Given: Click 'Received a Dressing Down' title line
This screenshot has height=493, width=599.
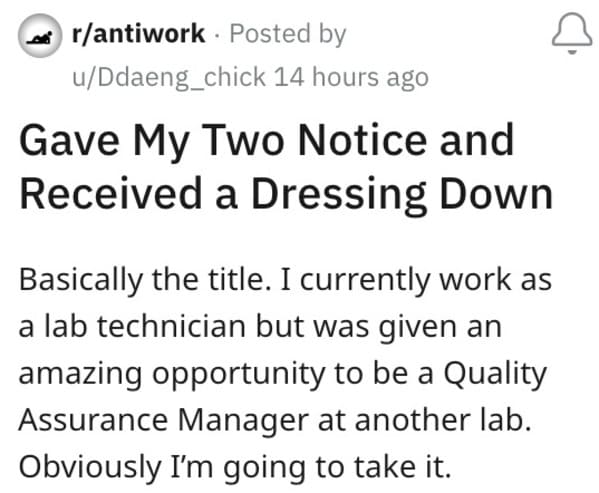Looking at the screenshot, I should pos(286,194).
